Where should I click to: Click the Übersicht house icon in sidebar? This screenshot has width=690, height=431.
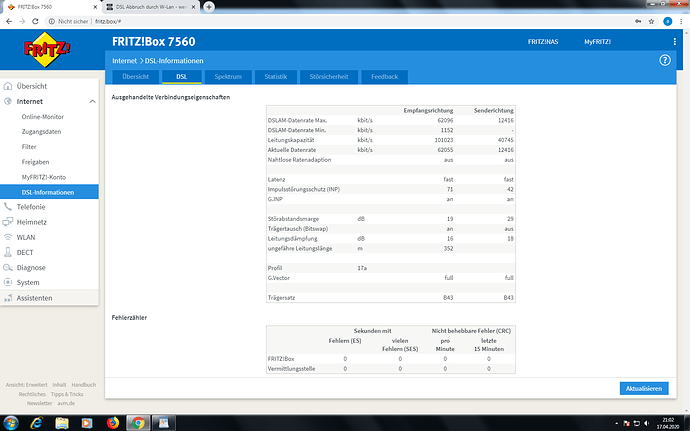[7, 86]
